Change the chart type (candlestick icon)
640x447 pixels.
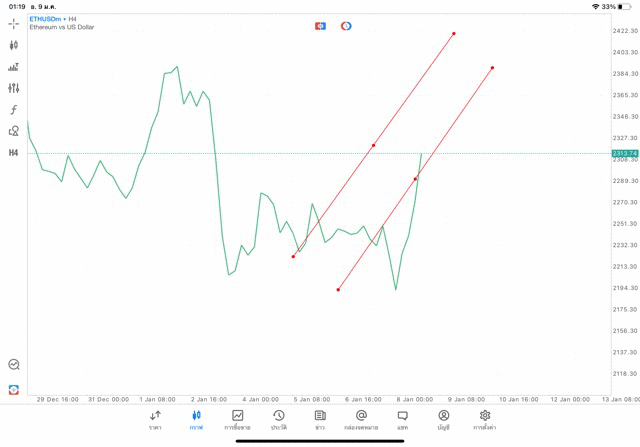point(14,45)
